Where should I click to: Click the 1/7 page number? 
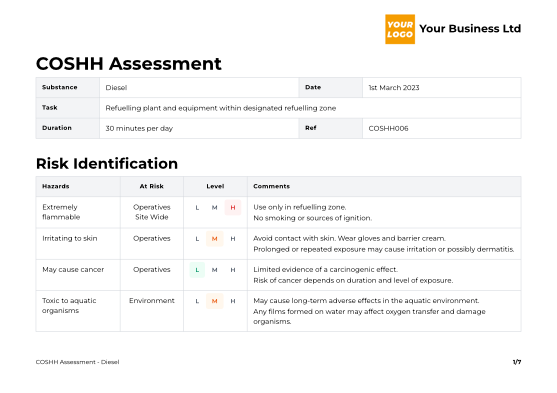point(517,362)
